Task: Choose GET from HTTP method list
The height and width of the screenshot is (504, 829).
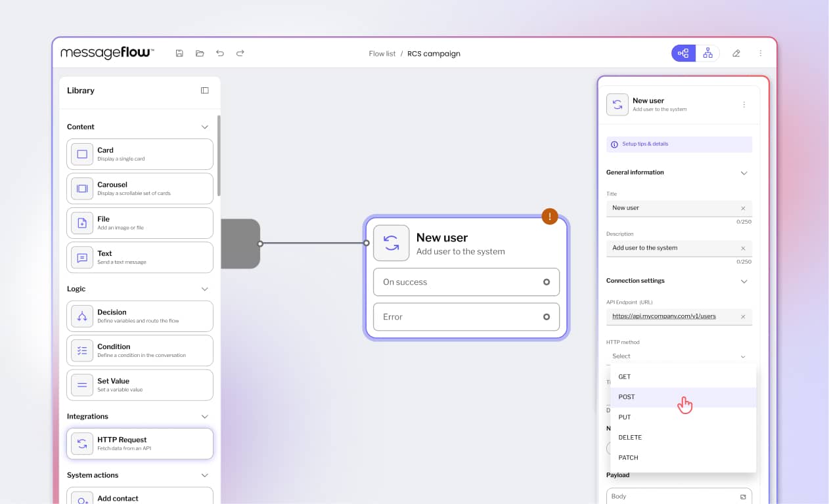Action: 683,377
